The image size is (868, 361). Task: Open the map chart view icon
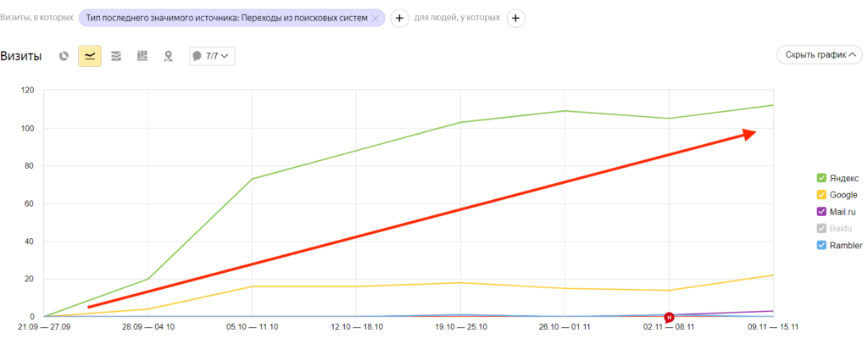click(x=169, y=56)
